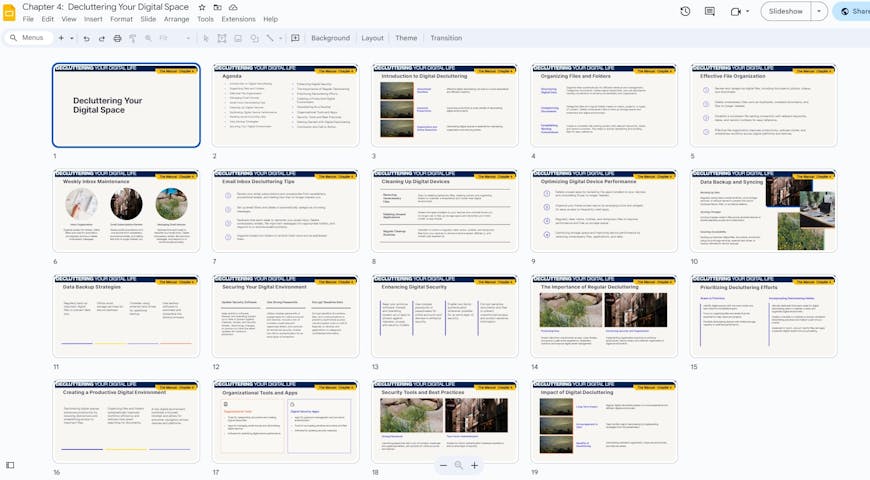Toggle the filmstrip view button
This screenshot has width=870, height=480.
click(11, 465)
